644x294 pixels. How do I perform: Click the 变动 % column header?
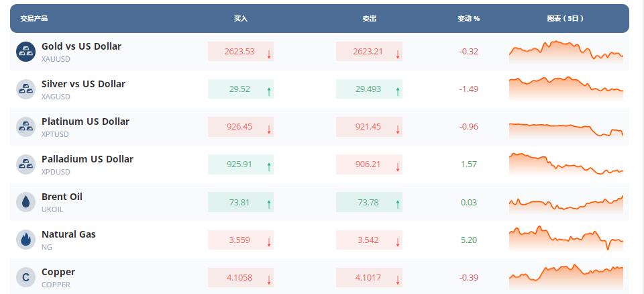pos(468,18)
